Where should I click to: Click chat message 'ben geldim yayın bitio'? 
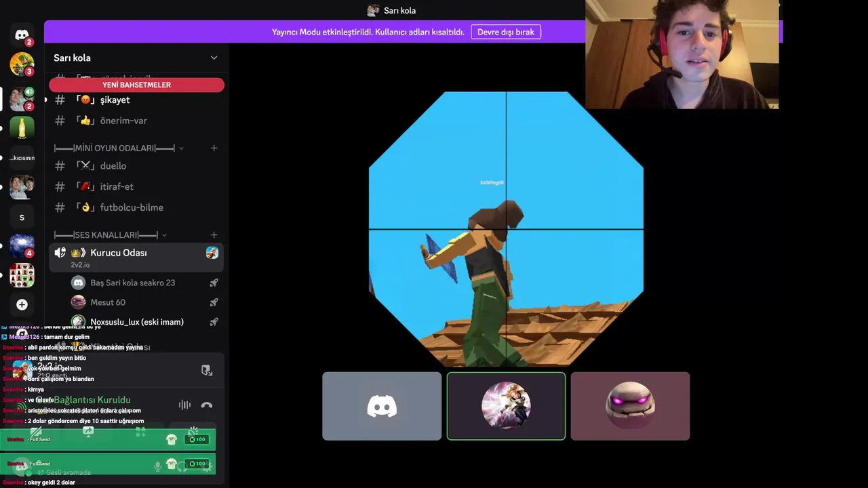tap(57, 358)
